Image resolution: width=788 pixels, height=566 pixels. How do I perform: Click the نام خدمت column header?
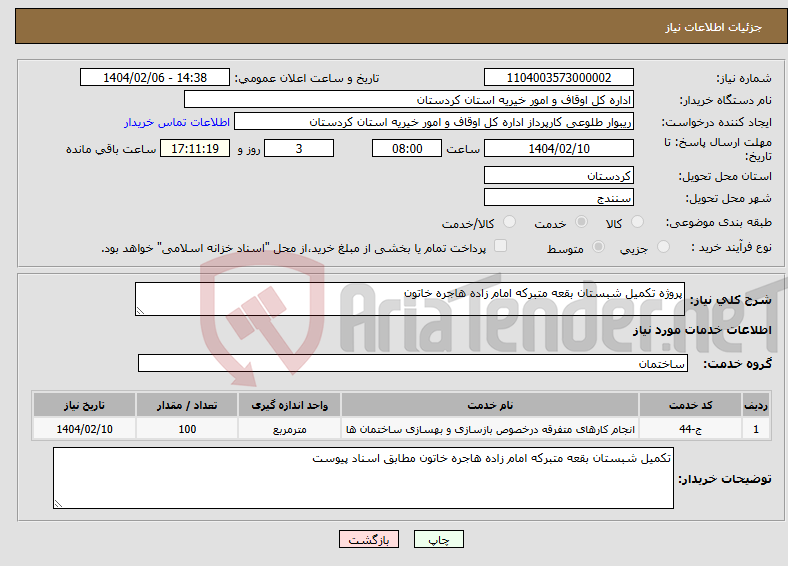click(490, 405)
